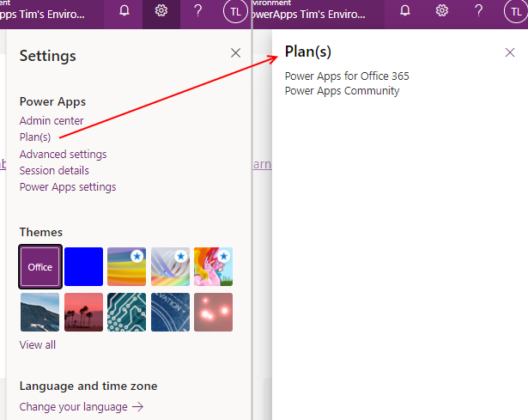Open the help question mark in the right header
Viewport: 528px width, 420px height.
(478, 11)
